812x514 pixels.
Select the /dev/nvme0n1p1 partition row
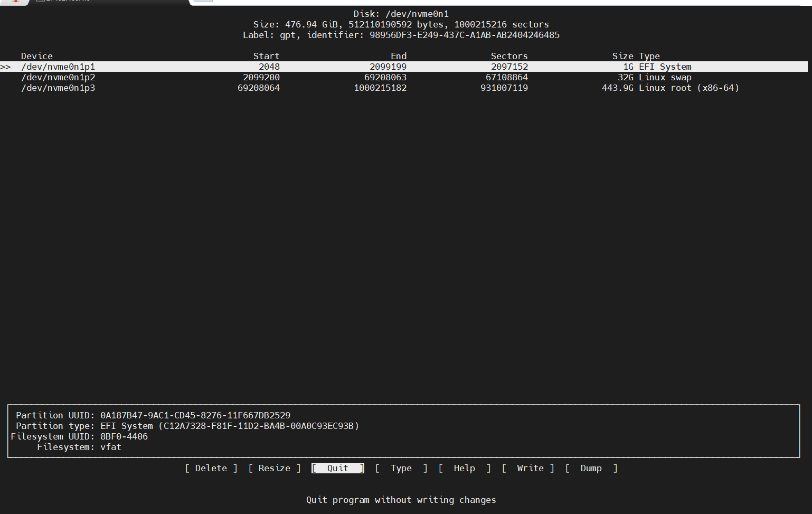tap(404, 67)
